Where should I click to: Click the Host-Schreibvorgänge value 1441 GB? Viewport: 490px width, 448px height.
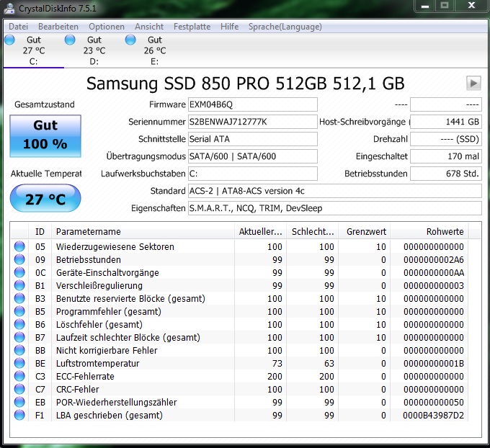click(x=445, y=122)
